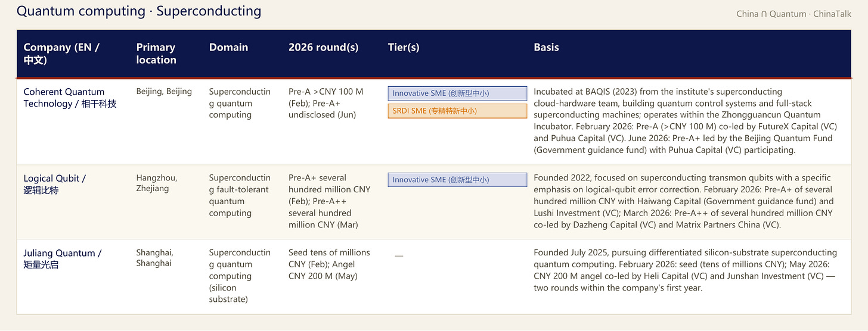Select the Primary location column header
The image size is (868, 331).
point(156,54)
